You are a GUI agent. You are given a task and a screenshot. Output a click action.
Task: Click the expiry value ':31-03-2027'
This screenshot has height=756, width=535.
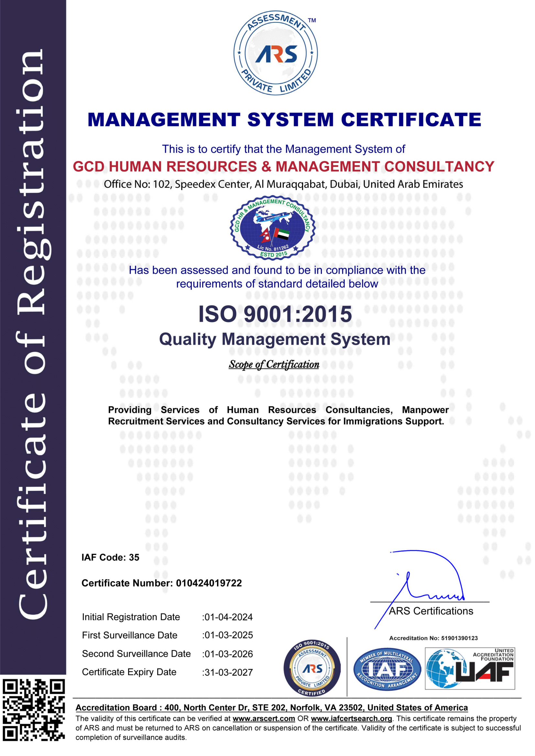tap(227, 672)
